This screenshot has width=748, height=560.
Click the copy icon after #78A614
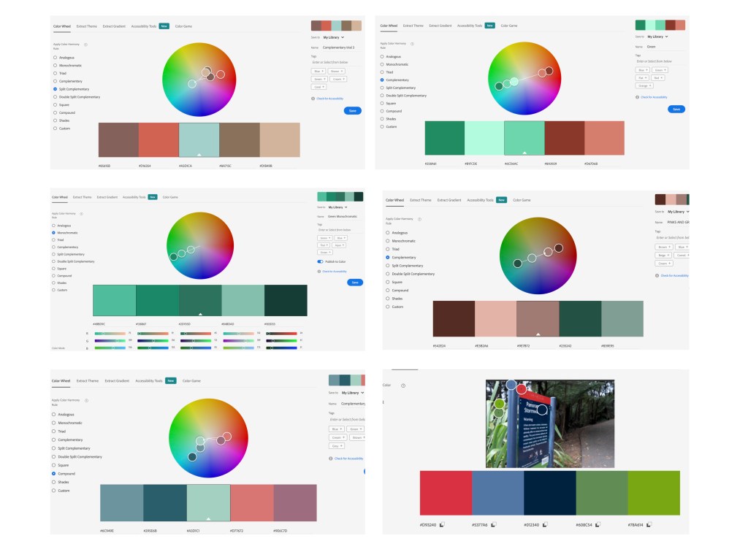[650, 525]
